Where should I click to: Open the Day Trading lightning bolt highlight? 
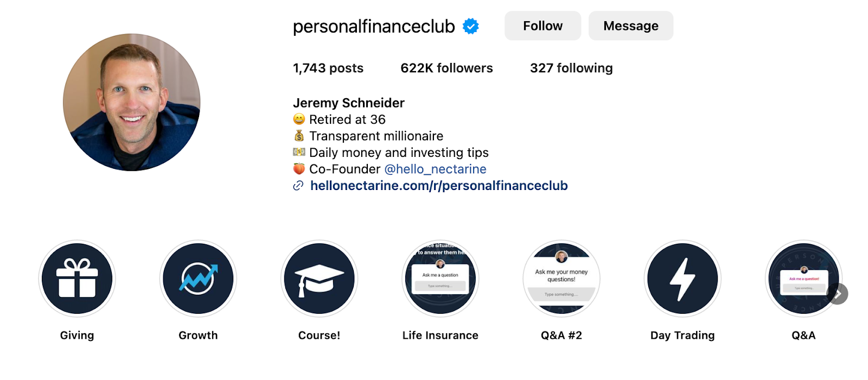682,278
